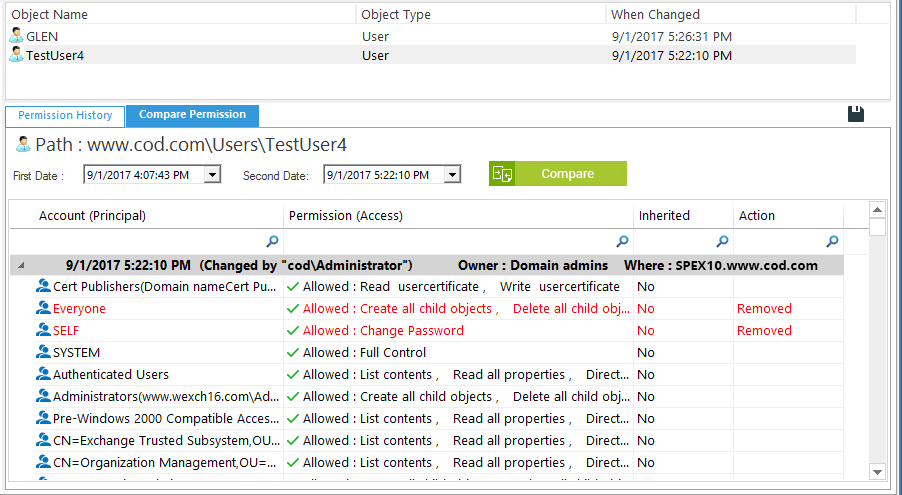902x495 pixels.
Task: Select the Everyone account name
Action: point(79,309)
